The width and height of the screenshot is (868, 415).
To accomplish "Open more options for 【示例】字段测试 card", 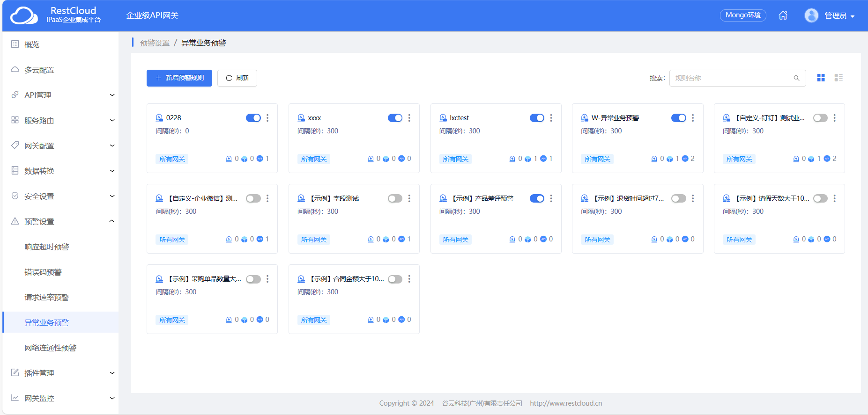I will click(409, 198).
